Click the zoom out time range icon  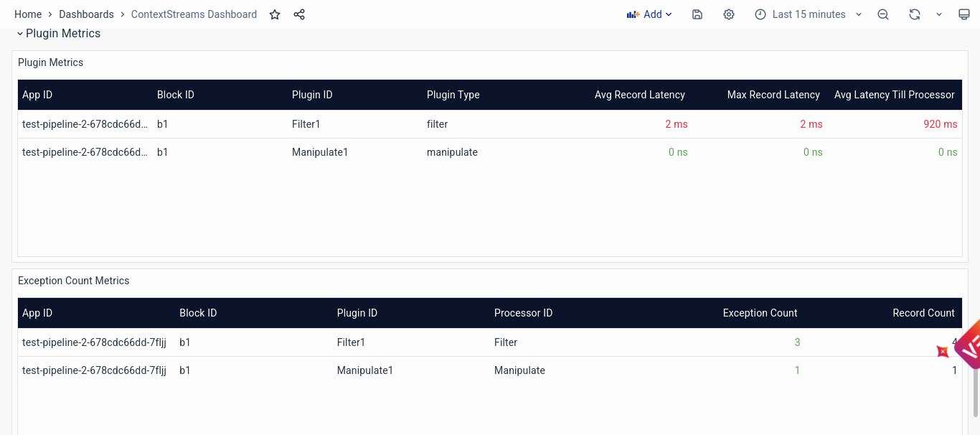point(883,14)
